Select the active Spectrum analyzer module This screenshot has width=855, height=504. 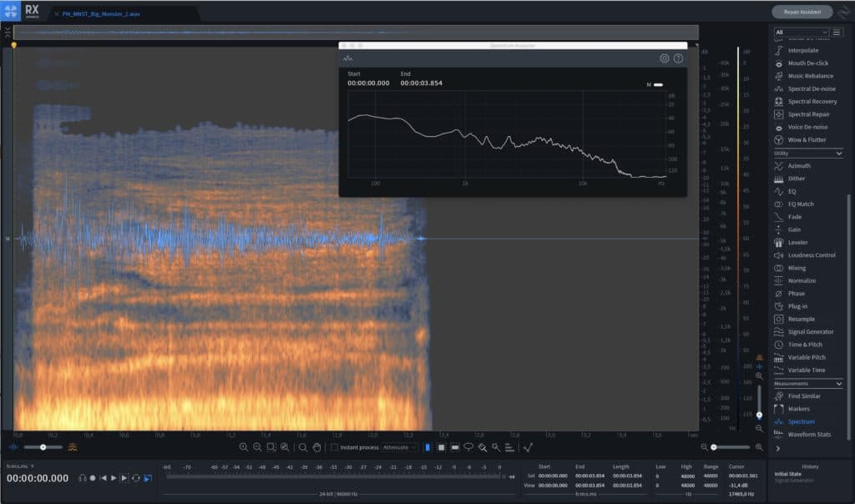[x=801, y=421]
